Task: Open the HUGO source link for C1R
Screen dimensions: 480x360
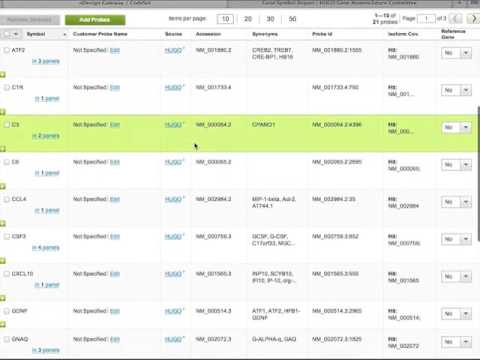Action: tap(174, 87)
